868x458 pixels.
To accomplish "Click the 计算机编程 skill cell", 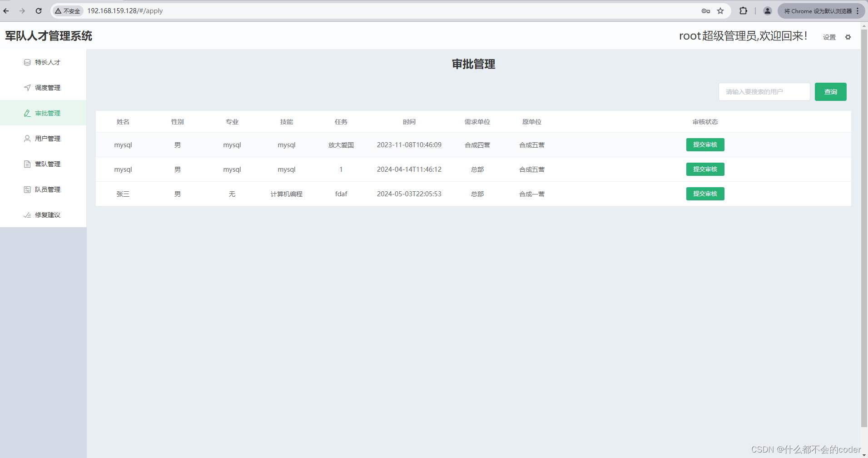I will (x=287, y=194).
